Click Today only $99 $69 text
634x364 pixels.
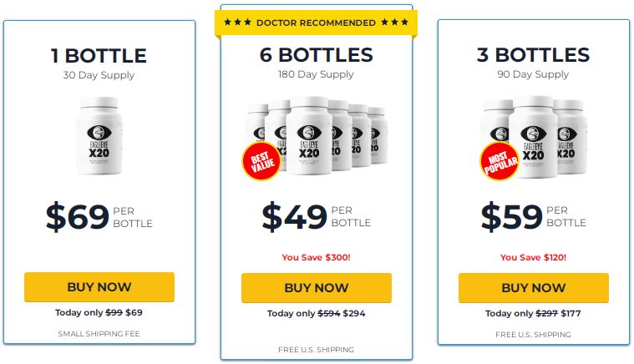click(99, 312)
